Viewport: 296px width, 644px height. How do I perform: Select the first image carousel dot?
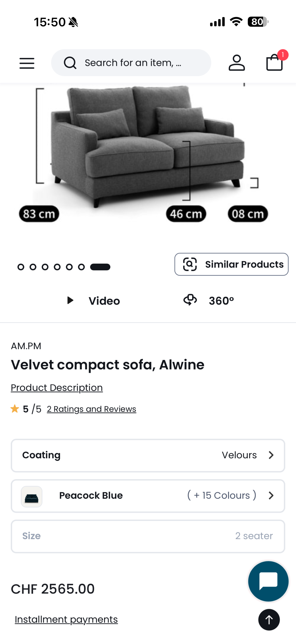point(21,267)
